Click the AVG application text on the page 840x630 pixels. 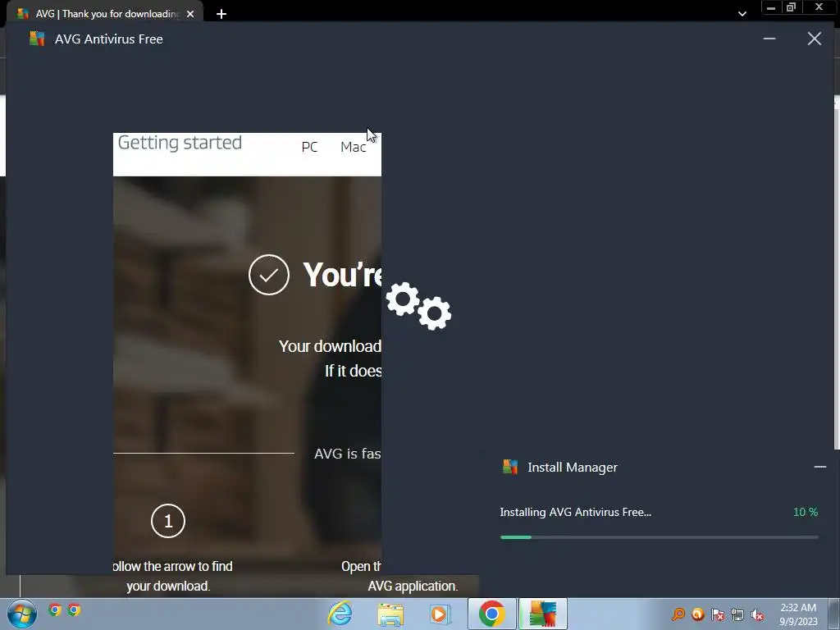pos(413,586)
